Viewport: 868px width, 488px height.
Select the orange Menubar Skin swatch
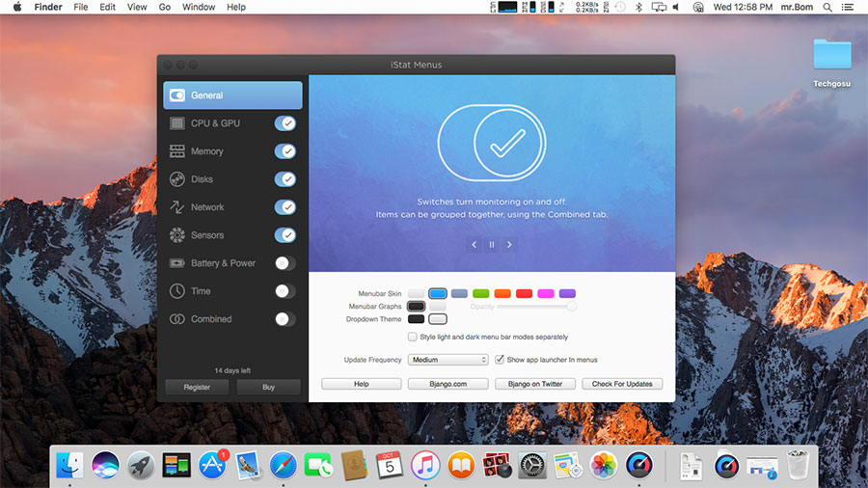coord(502,293)
